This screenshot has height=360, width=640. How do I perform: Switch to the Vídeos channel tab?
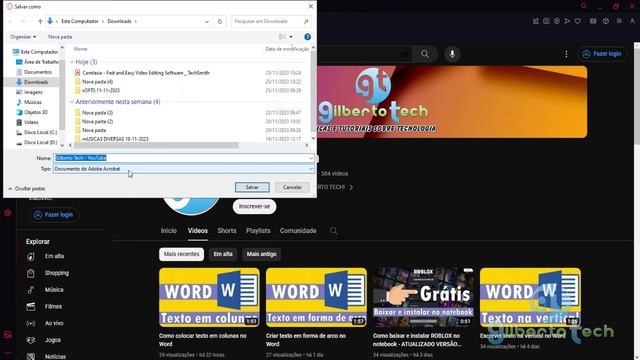coord(198,231)
